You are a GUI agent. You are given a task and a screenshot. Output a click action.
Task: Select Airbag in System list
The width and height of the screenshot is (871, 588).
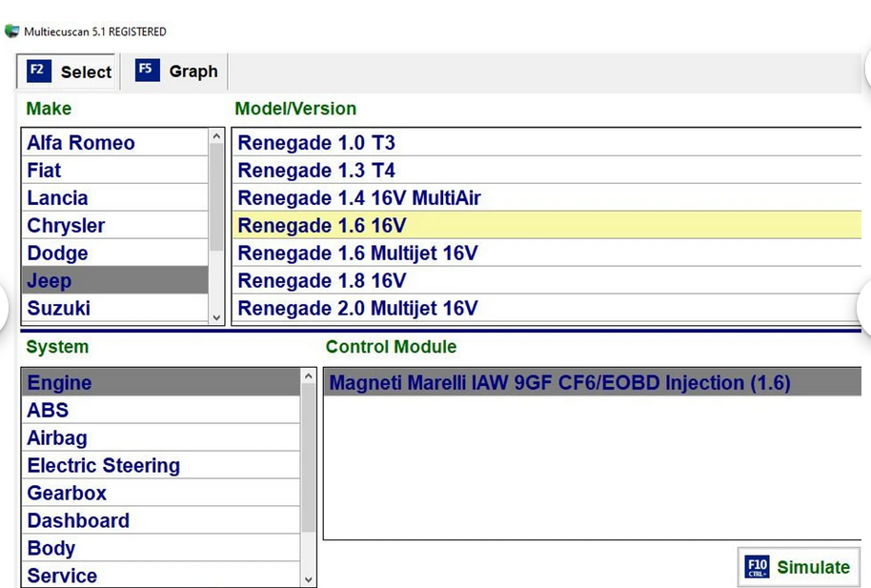click(x=161, y=437)
